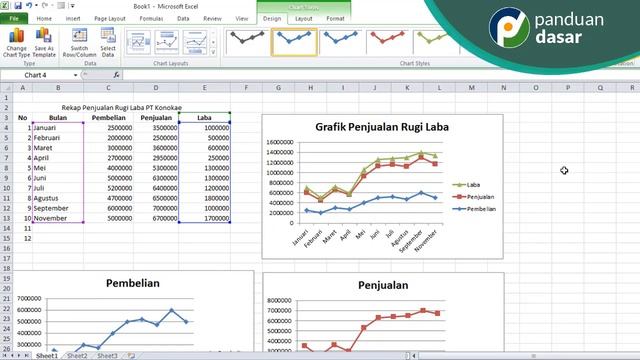Choose first chart layout thumbnail
The width and height of the screenshot is (640, 360).
[x=139, y=42]
